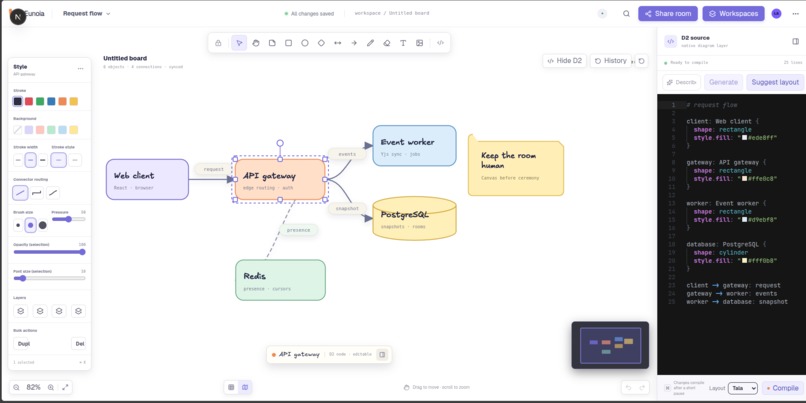The height and width of the screenshot is (403, 806).
Task: Click the Pressure slider
Action: 68,219
